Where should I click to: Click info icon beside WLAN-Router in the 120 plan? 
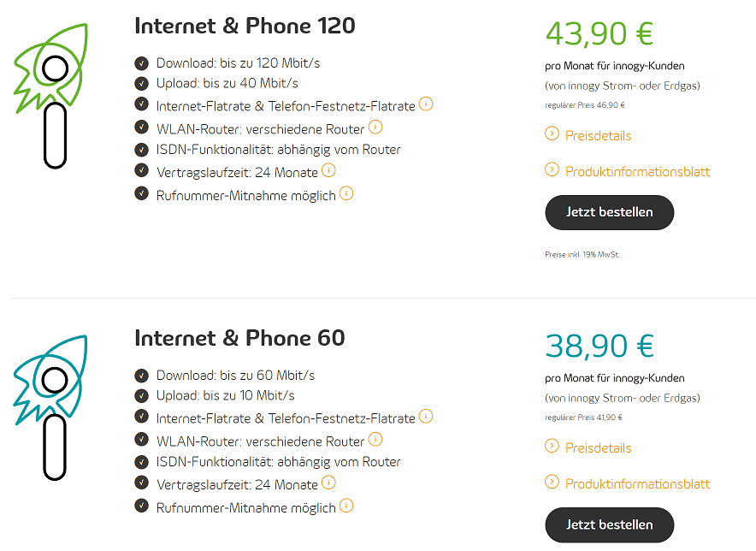coord(375,127)
